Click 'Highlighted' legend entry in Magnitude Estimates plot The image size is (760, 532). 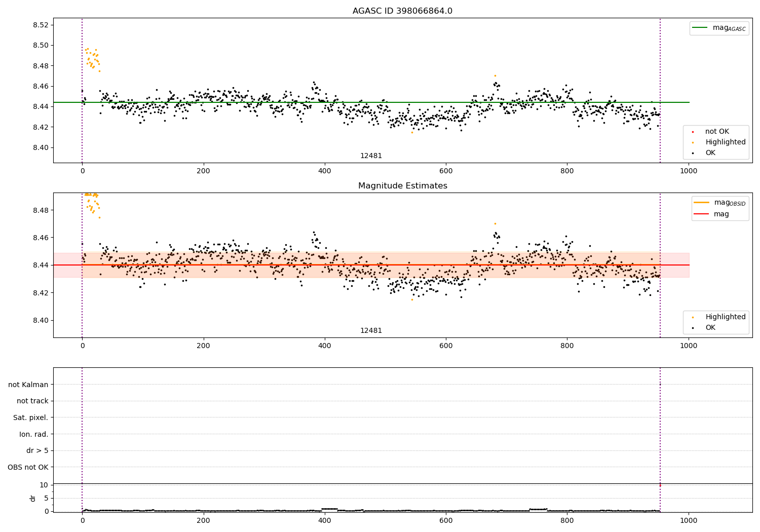tap(725, 317)
